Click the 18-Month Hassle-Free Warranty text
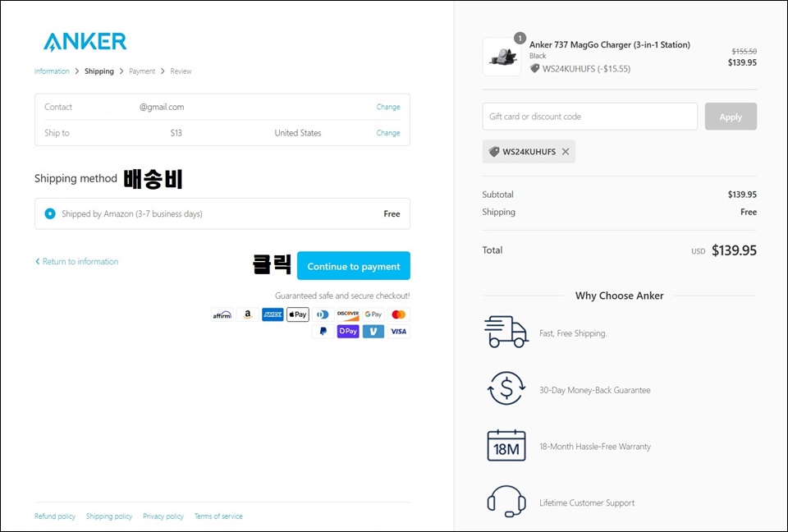Image resolution: width=788 pixels, height=532 pixels. coord(594,447)
